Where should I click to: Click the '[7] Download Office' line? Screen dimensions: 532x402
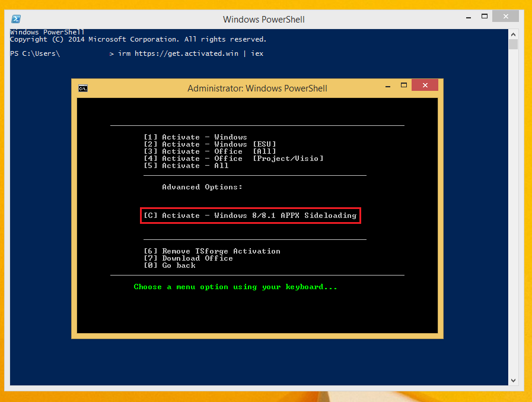pyautogui.click(x=188, y=258)
